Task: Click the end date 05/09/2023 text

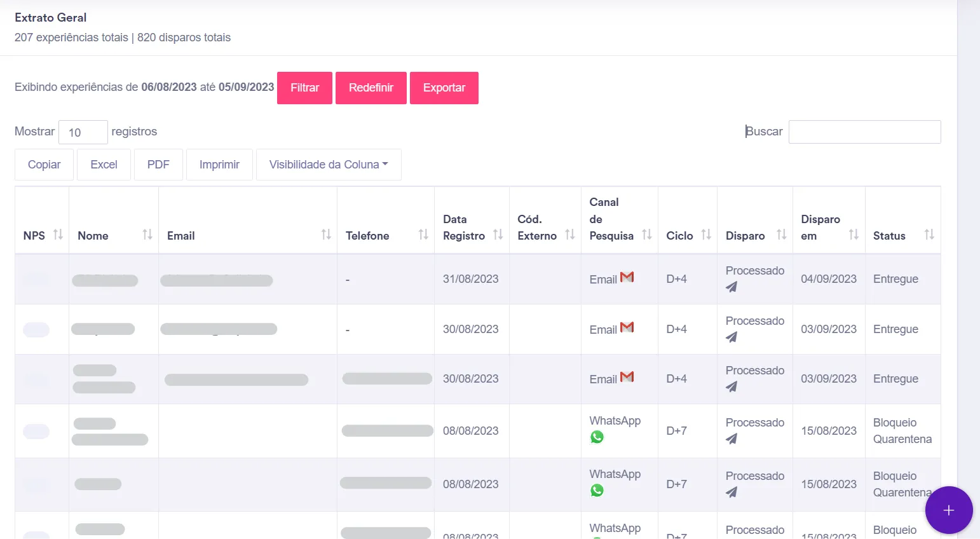Action: [x=246, y=87]
